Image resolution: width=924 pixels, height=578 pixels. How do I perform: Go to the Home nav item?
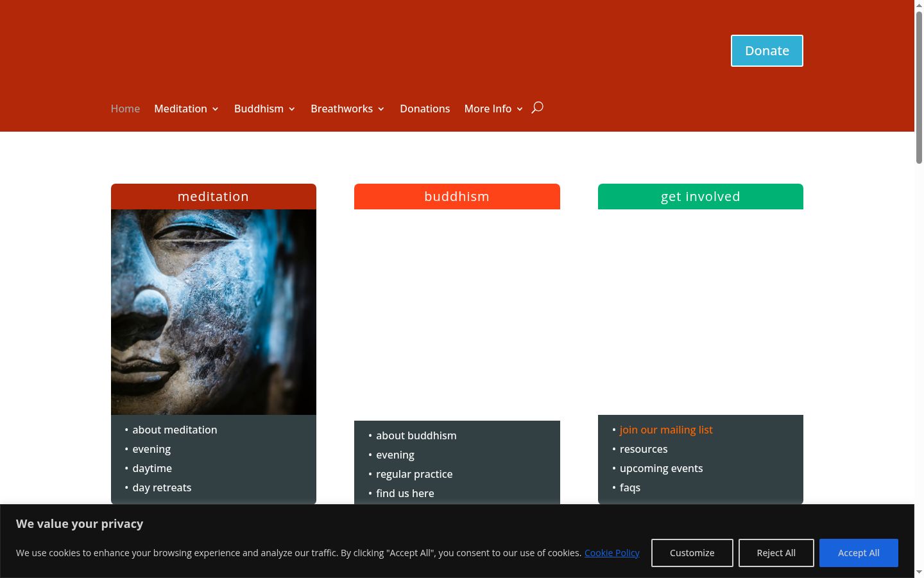click(125, 109)
